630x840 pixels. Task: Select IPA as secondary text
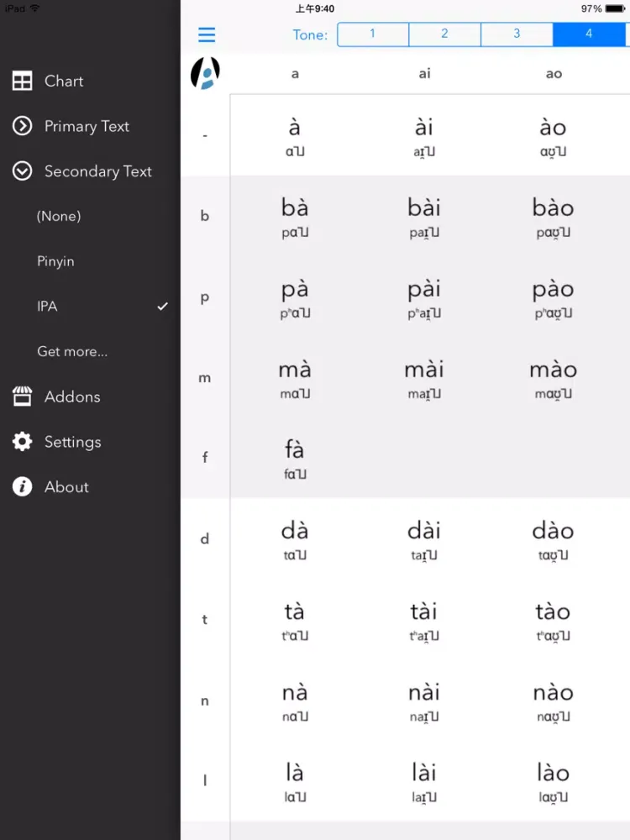[48, 307]
